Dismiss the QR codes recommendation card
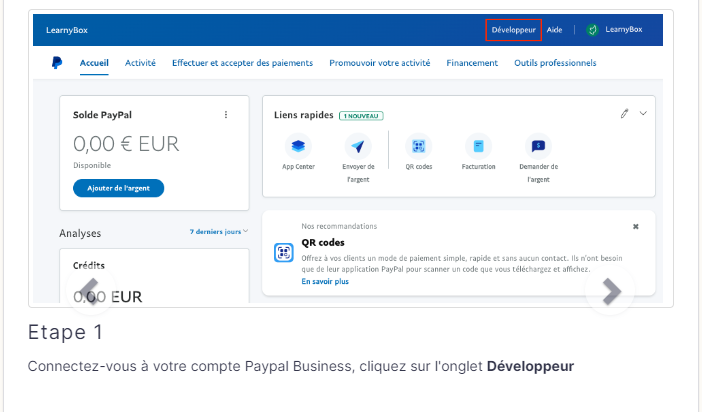The height and width of the screenshot is (412, 702). (x=636, y=227)
